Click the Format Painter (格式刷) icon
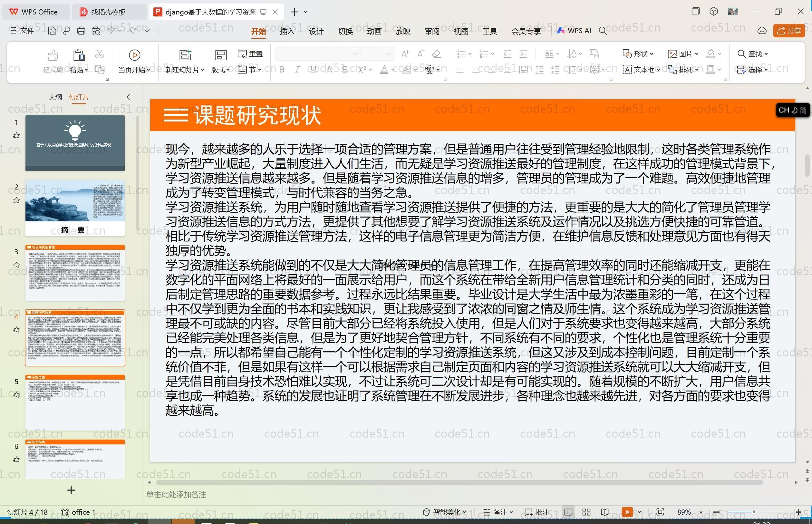812x524 pixels. tap(53, 55)
